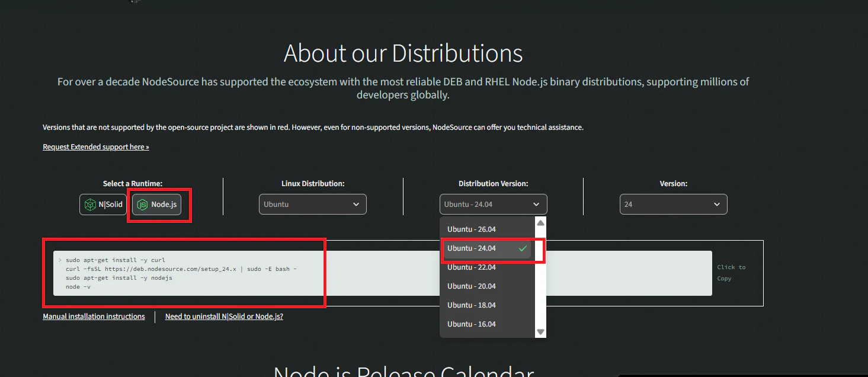Click the chevron on Distribution Version dropdown

point(536,205)
